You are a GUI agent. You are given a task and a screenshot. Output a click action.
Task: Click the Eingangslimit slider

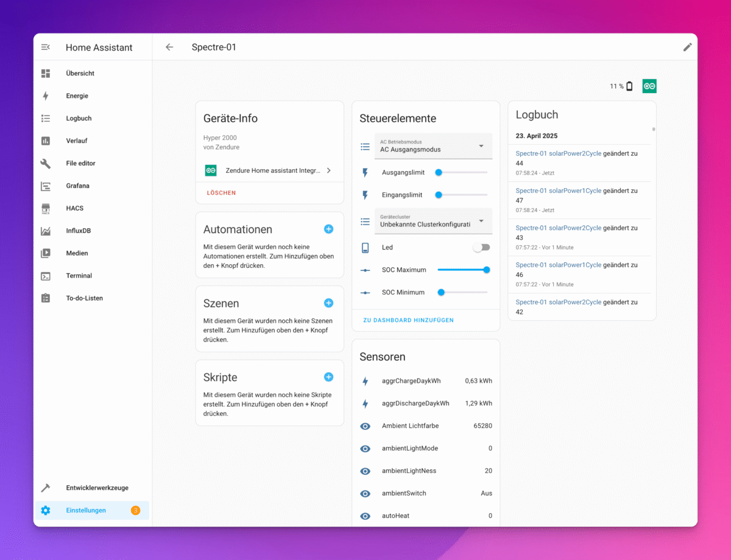pos(462,195)
